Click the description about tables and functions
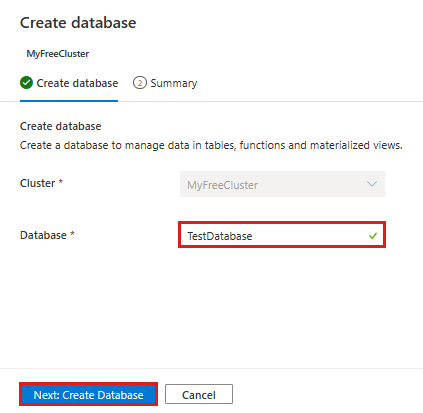 click(x=211, y=145)
